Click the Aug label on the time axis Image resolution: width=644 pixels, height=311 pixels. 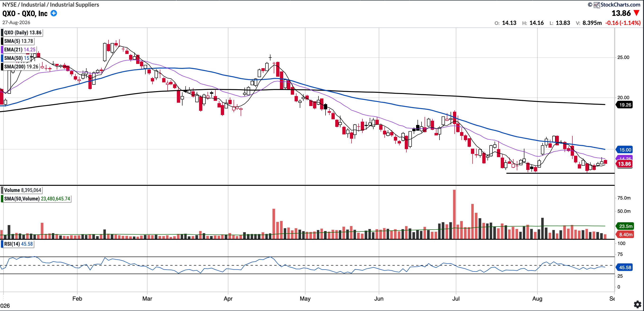tap(537, 299)
